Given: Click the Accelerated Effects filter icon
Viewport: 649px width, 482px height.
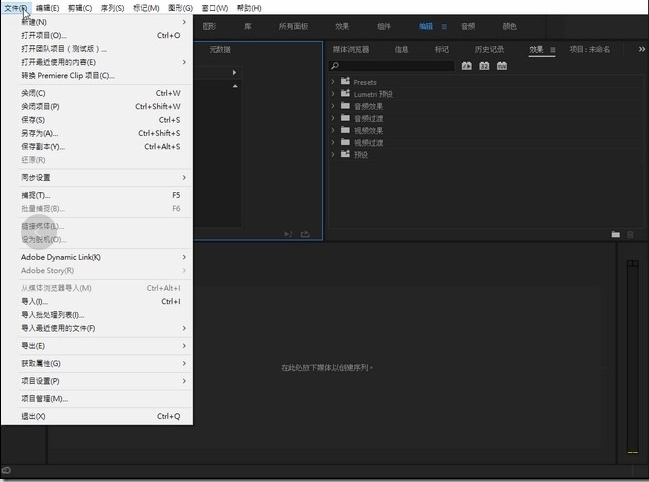Looking at the screenshot, I should click(466, 66).
